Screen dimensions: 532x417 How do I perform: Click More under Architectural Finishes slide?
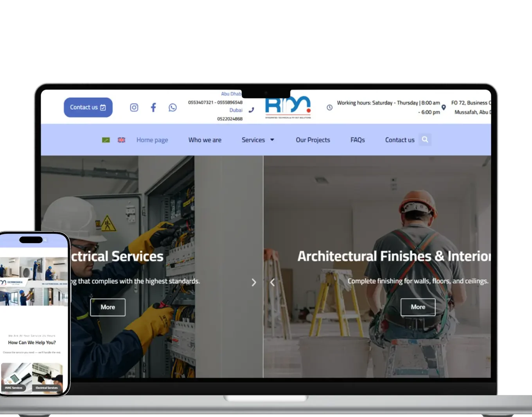(x=418, y=307)
